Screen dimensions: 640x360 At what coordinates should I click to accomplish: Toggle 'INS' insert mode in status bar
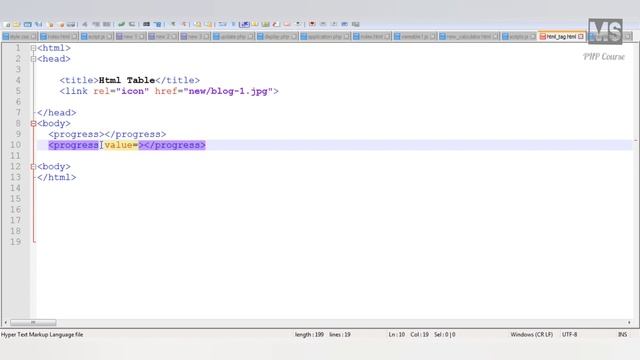(622, 334)
